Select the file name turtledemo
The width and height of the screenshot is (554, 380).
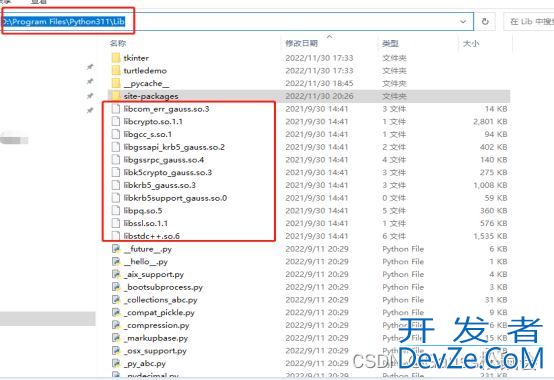click(x=145, y=71)
